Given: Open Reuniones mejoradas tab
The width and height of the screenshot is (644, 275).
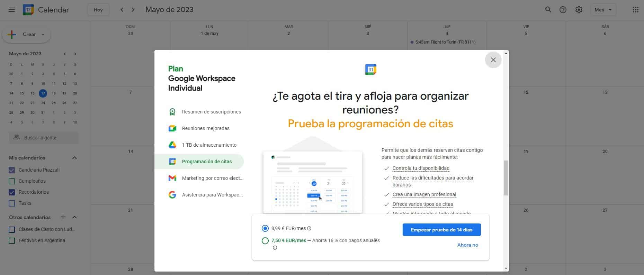Looking at the screenshot, I should [x=199, y=128].
